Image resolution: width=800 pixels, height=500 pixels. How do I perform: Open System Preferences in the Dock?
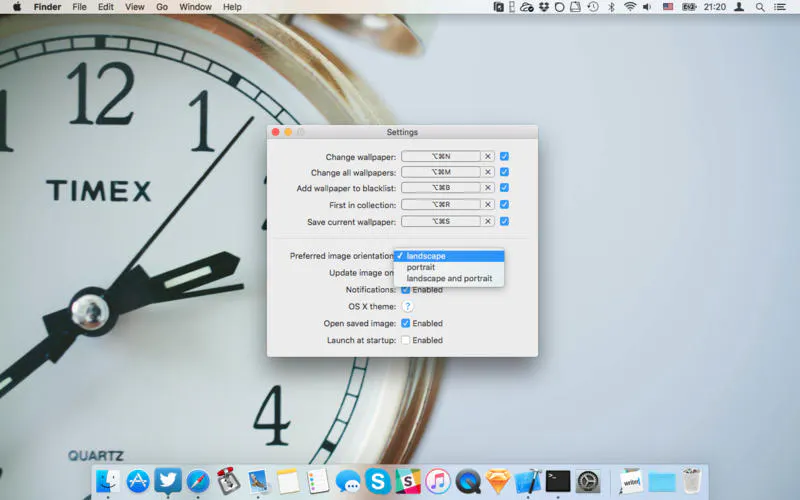pos(588,481)
